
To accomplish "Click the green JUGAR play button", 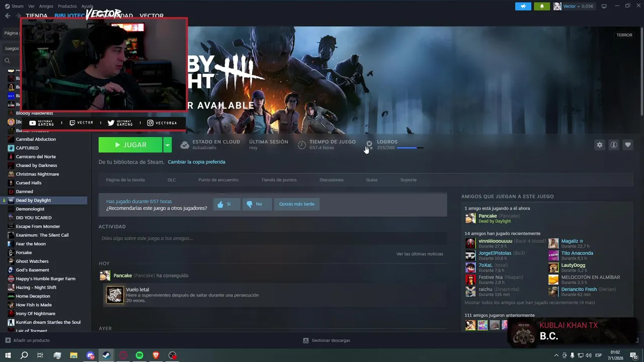I will 130,145.
